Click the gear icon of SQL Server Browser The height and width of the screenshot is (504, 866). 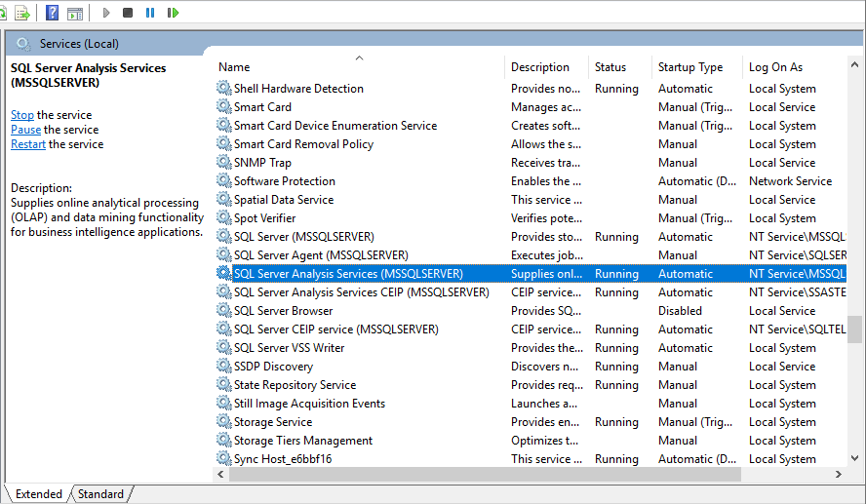click(223, 310)
